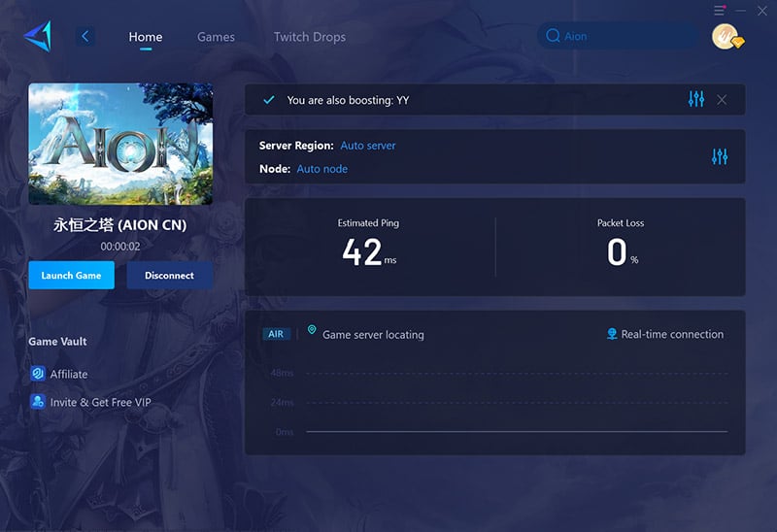The width and height of the screenshot is (777, 532).
Task: Click the Estimated Ping value 42 ms
Action: 369,252
